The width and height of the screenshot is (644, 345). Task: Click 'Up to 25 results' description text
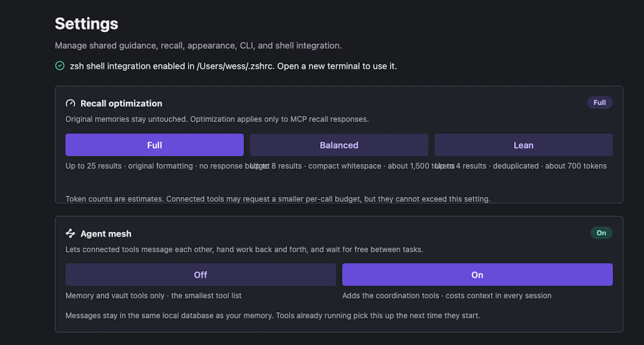click(167, 166)
